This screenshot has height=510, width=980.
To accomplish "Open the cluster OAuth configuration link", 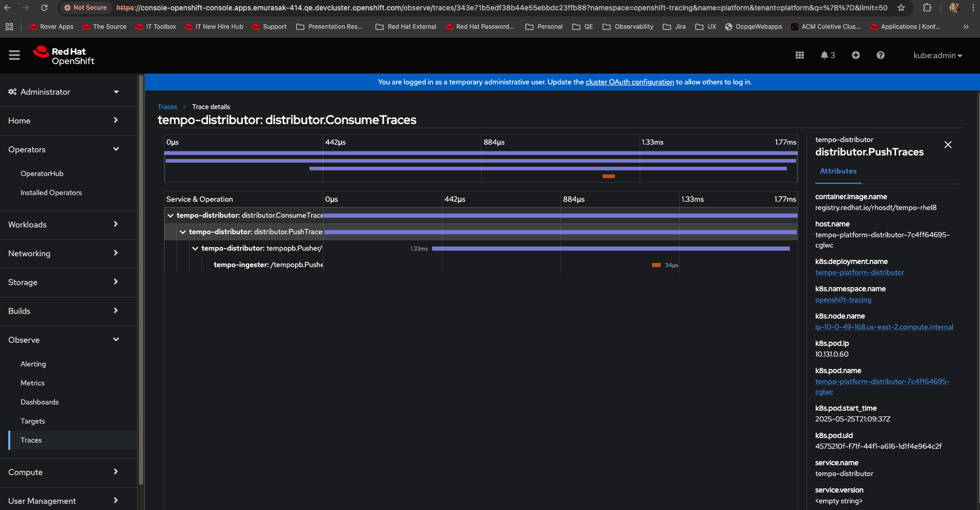I will click(x=630, y=82).
